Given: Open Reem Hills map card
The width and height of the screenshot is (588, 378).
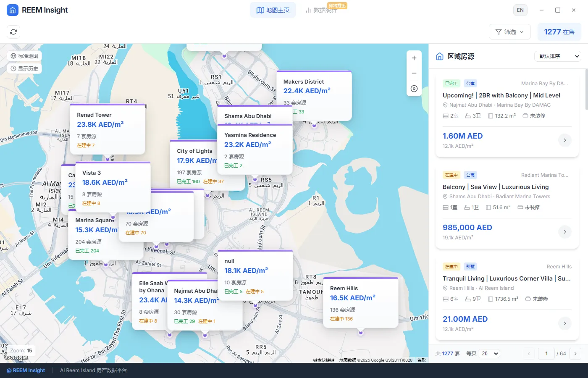Looking at the screenshot, I should [x=361, y=303].
